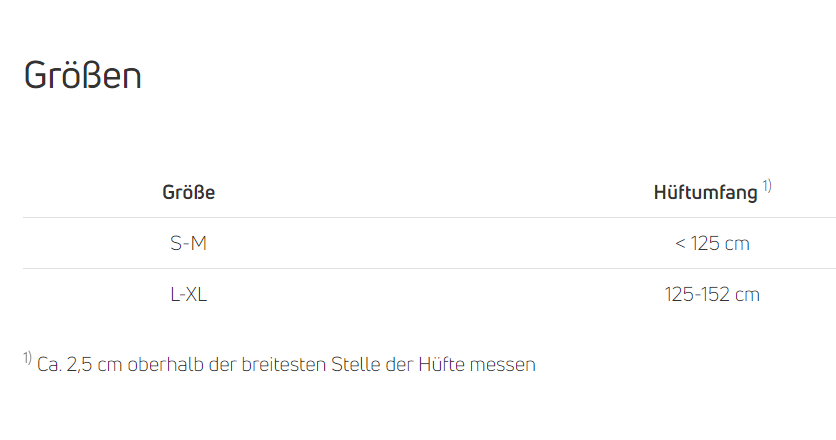Click the 125-152 cm value
Image resolution: width=836 pixels, height=440 pixels.
click(x=712, y=294)
